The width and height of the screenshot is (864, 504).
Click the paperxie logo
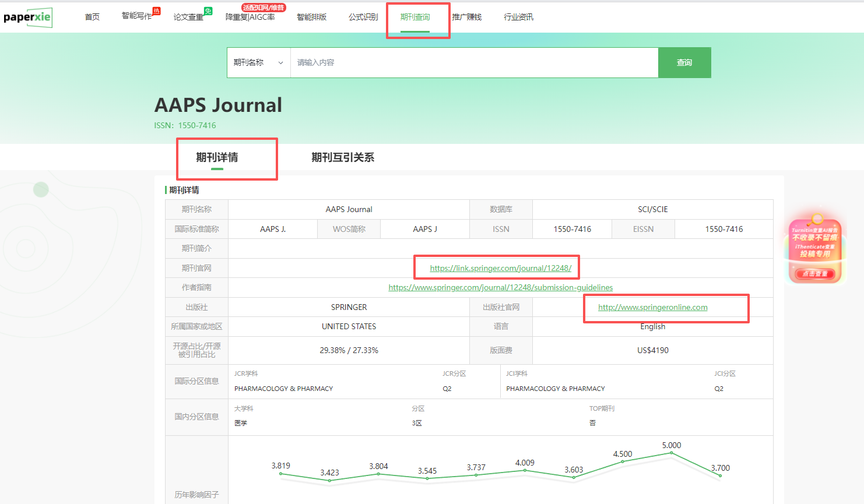27,17
